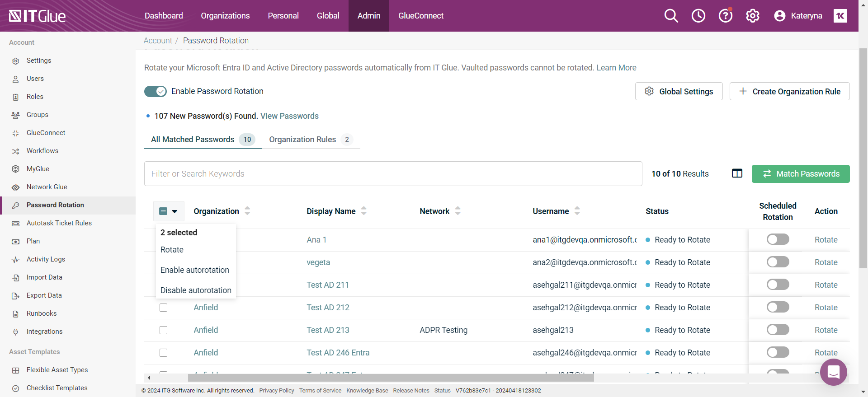
Task: Open Workflows in the sidebar
Action: pos(42,151)
